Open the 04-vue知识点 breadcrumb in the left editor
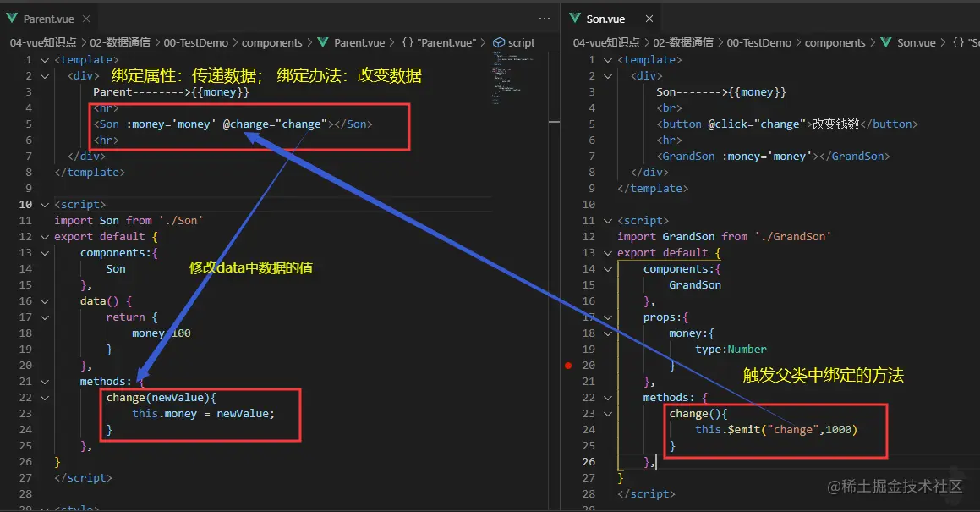Screen dimensions: 980x512 pyautogui.click(x=43, y=42)
